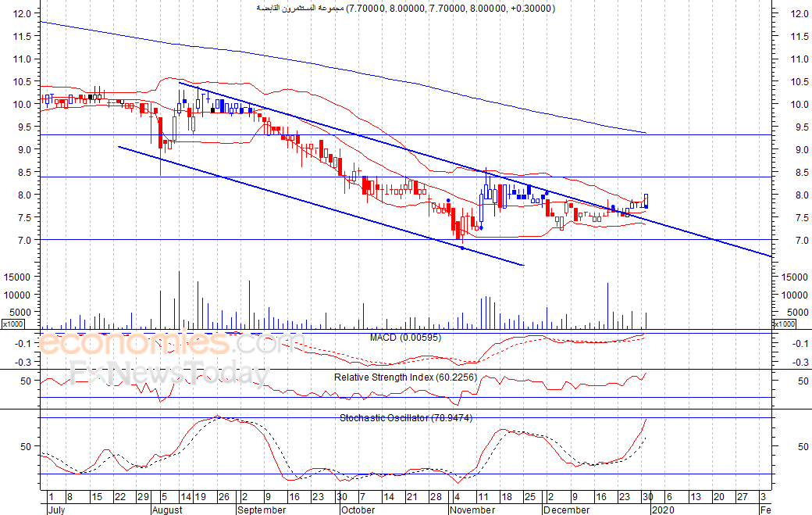Click date label 19 in August
The width and height of the screenshot is (812, 515).
coord(200,497)
